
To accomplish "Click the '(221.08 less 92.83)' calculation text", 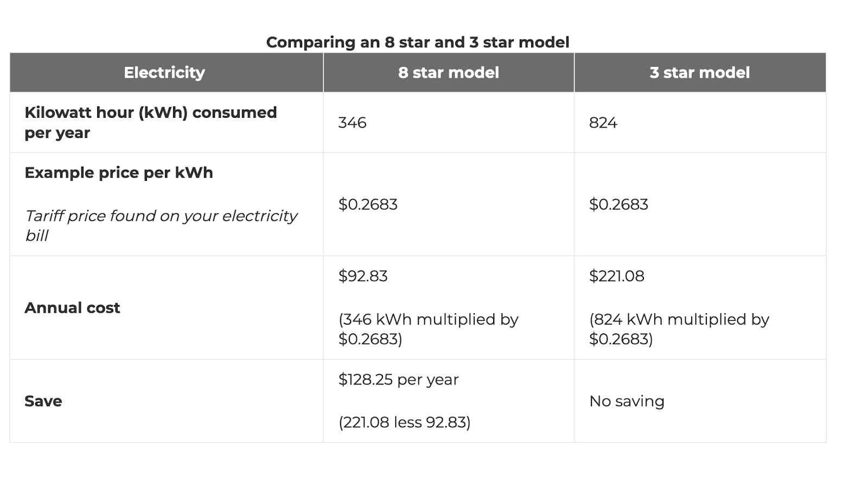I will click(404, 422).
